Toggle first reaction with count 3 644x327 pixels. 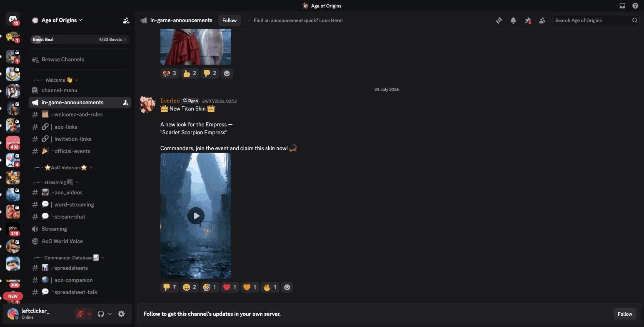click(x=170, y=73)
